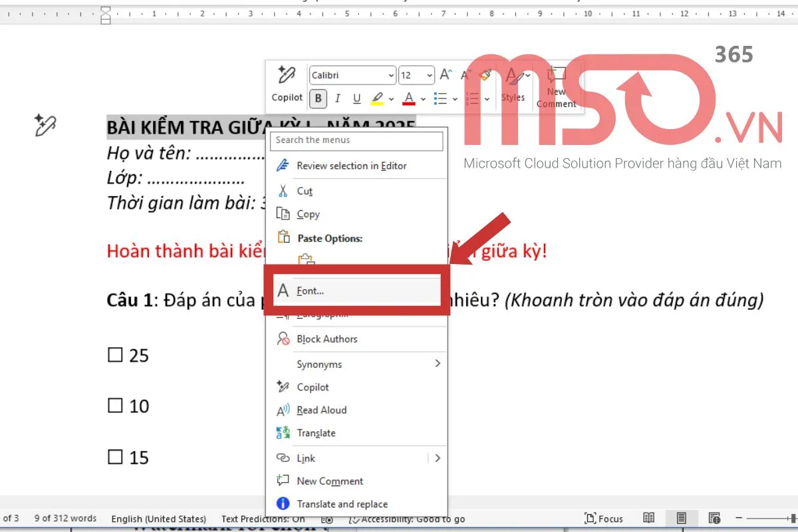Start Read Aloud from the context menu

click(322, 410)
